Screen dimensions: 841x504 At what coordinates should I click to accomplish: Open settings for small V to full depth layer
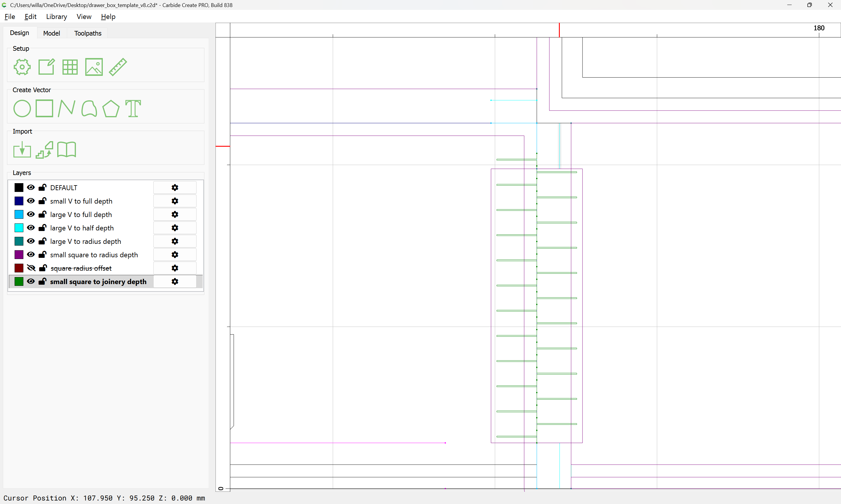click(175, 201)
